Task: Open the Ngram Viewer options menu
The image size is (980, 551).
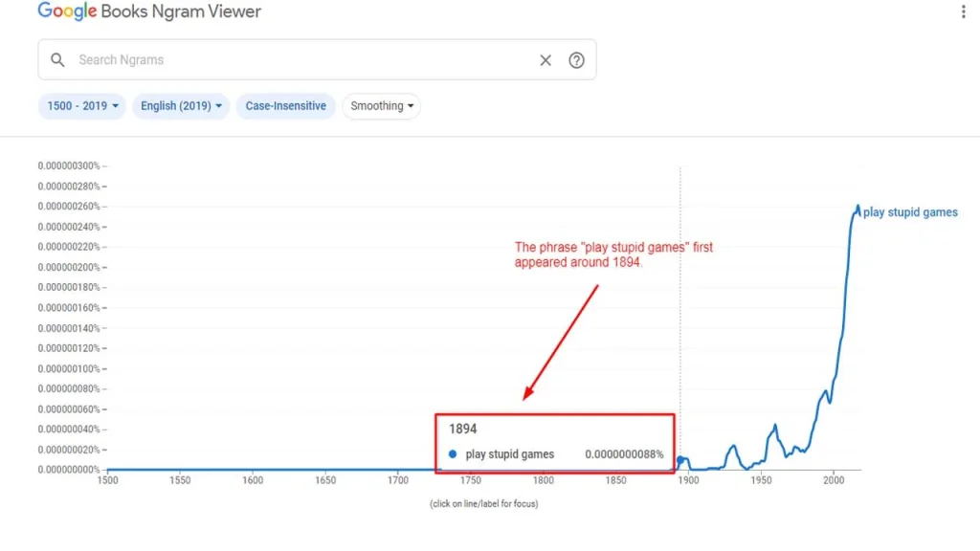Action: [x=962, y=10]
